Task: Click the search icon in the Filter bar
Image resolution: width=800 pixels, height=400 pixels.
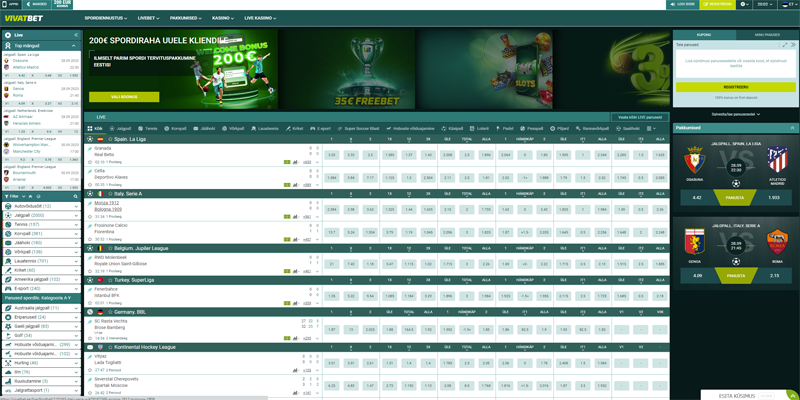Action: coord(76,196)
